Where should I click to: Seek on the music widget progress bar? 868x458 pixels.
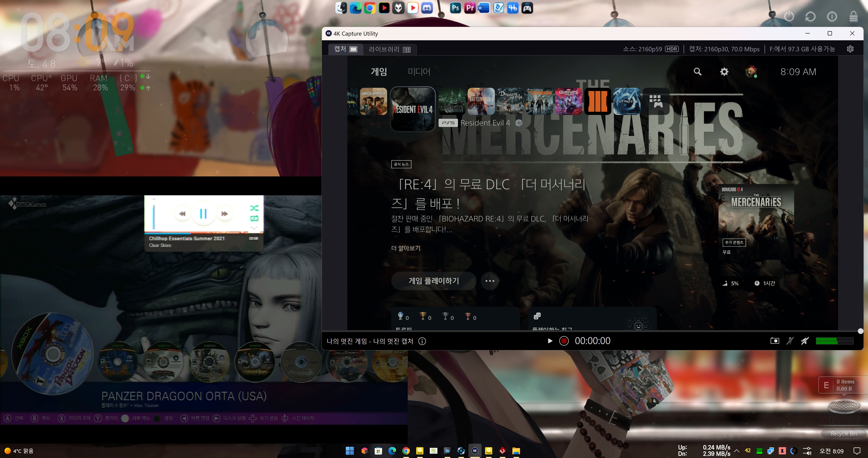click(203, 233)
